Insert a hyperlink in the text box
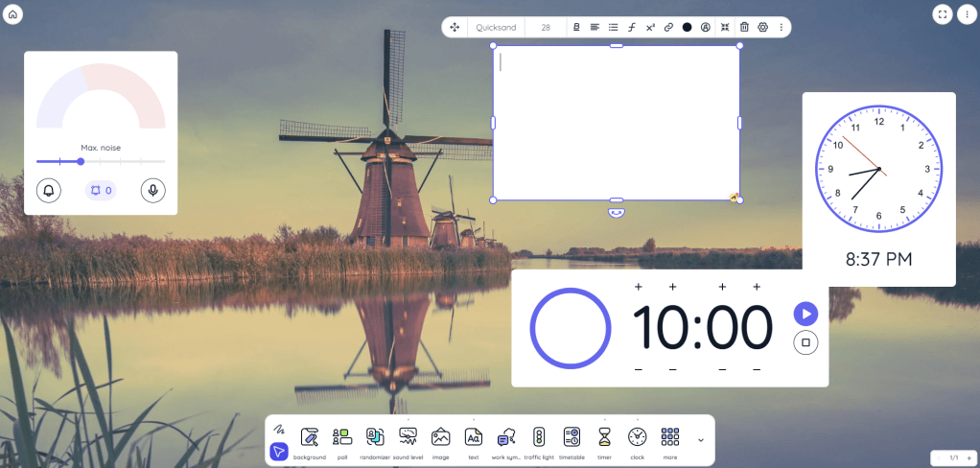The image size is (980, 468). tap(668, 28)
